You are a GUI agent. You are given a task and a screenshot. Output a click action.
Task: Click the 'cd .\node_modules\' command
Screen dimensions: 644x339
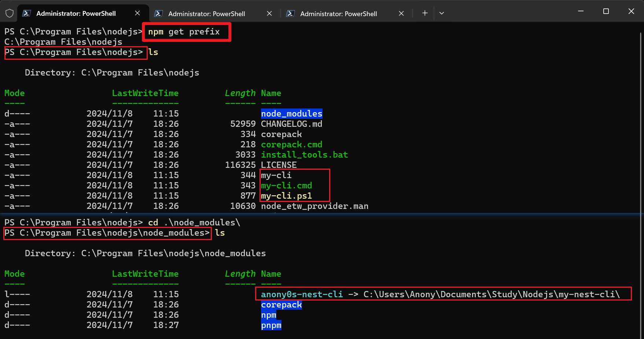(194, 222)
